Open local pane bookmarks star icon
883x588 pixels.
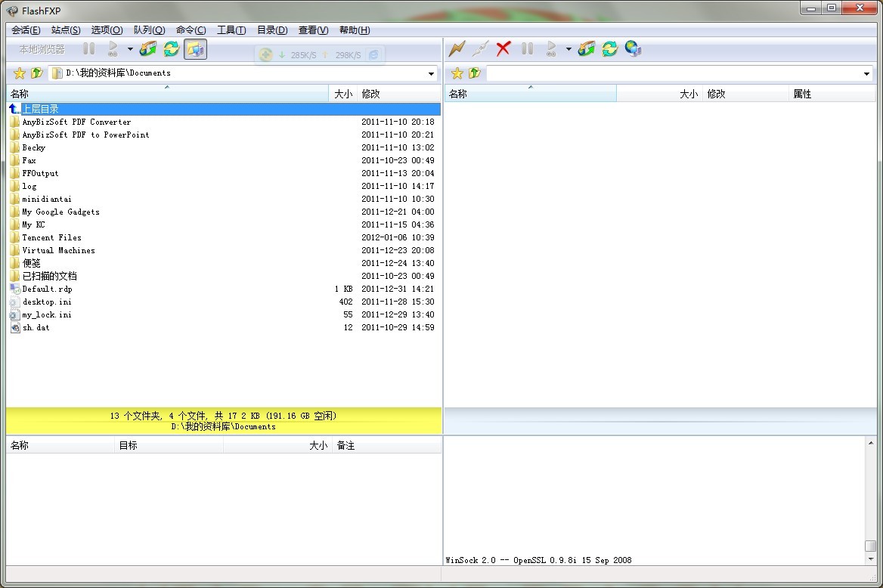(19, 73)
